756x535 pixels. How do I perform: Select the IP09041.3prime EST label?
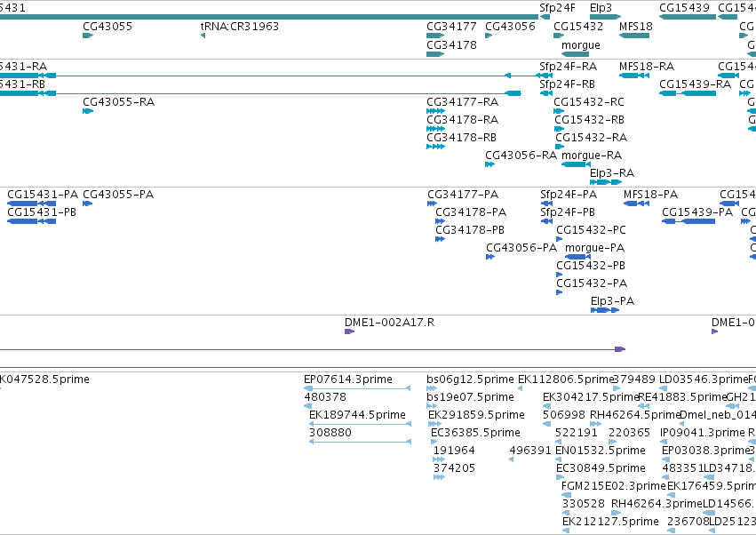[703, 433]
